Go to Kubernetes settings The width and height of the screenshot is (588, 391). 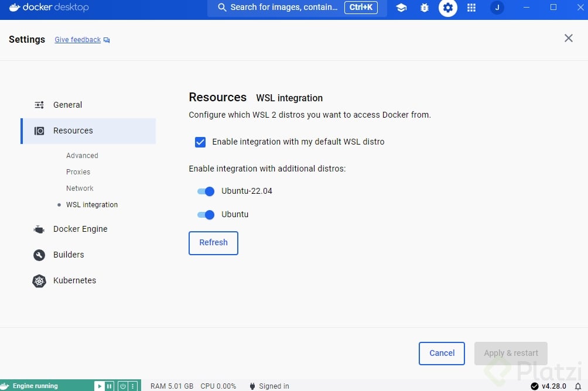click(x=74, y=280)
